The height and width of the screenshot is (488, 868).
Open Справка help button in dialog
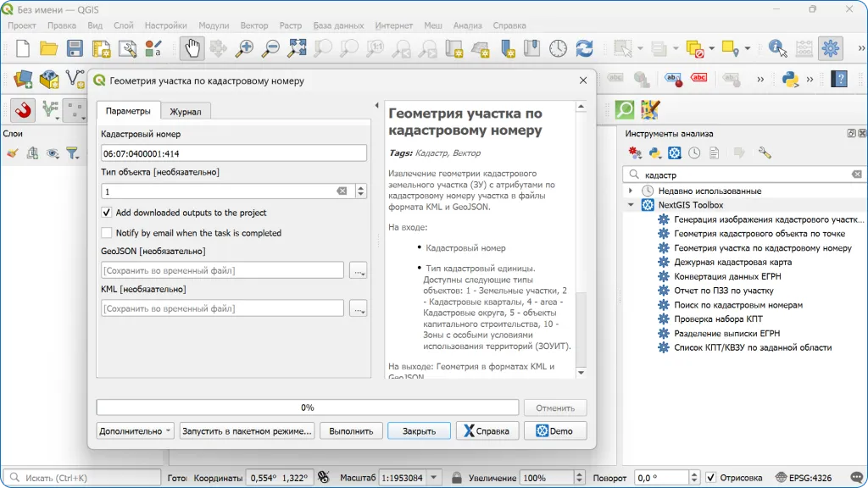coord(487,431)
